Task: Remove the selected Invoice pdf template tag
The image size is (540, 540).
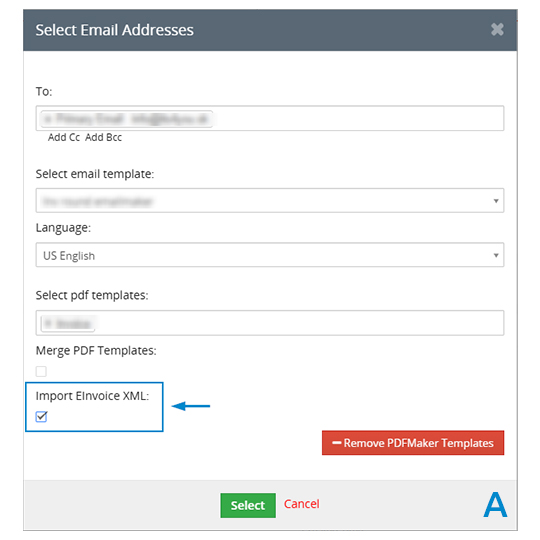Action: [48, 323]
